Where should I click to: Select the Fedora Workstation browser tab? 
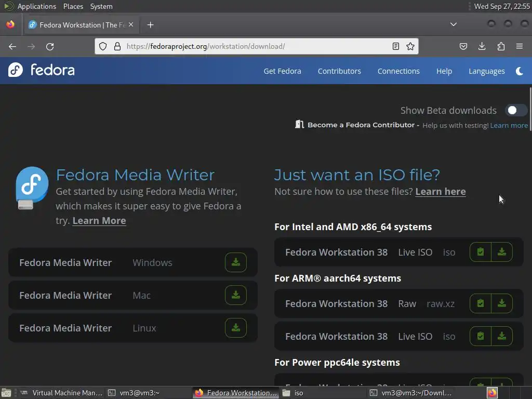click(x=81, y=25)
